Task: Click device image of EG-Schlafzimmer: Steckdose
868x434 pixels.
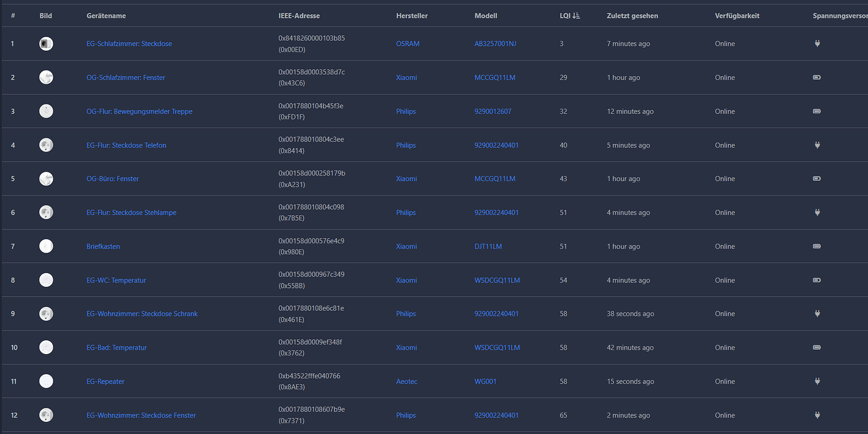Action: click(46, 44)
